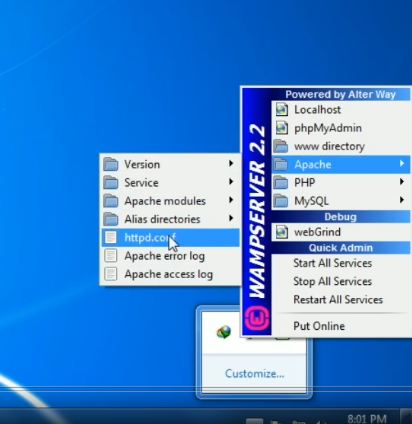Image resolution: width=412 pixels, height=424 pixels.
Task: Click the Service folder icon
Action: click(x=111, y=183)
